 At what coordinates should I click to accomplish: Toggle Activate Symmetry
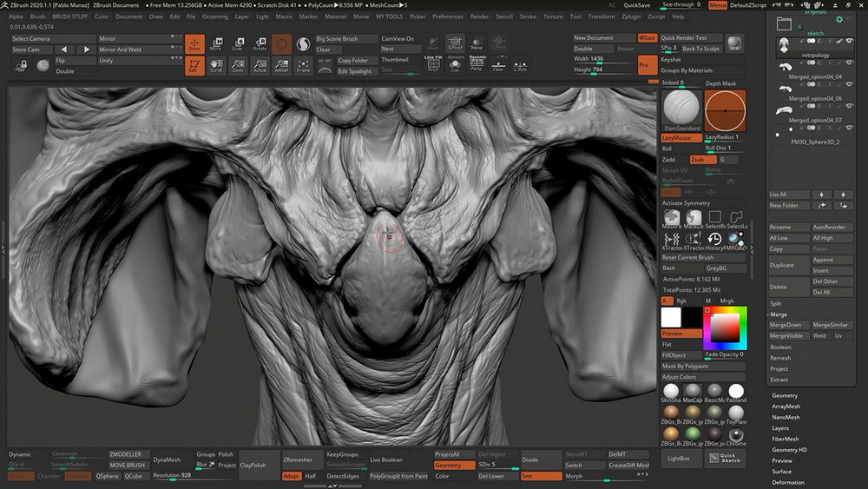tap(703, 203)
